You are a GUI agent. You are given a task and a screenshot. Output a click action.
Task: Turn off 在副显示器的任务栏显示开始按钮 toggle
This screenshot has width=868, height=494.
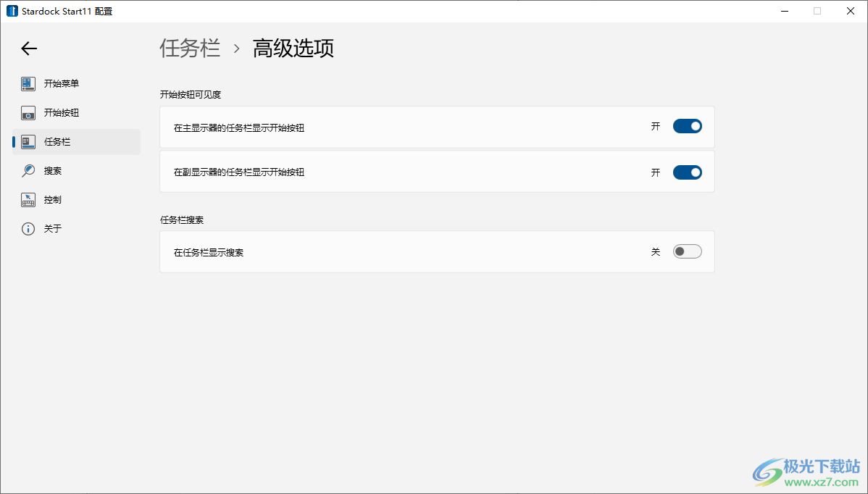pos(688,172)
